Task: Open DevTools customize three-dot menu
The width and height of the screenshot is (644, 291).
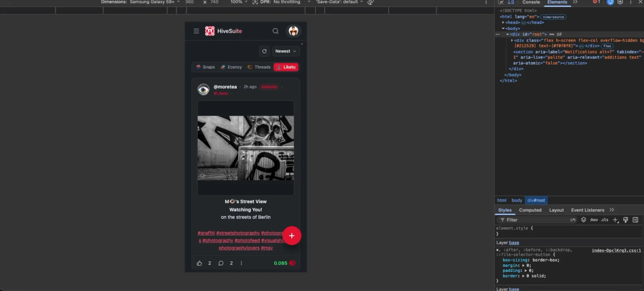Action: 630,2
